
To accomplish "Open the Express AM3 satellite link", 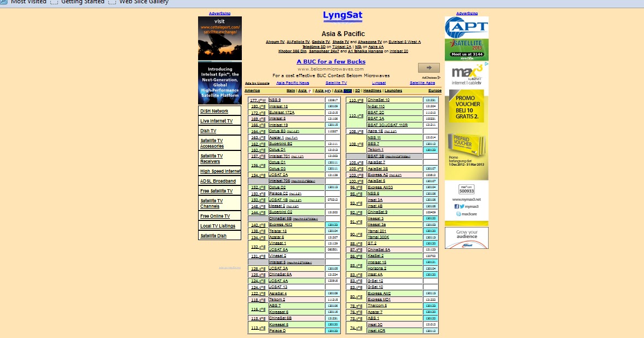I will click(281, 225).
